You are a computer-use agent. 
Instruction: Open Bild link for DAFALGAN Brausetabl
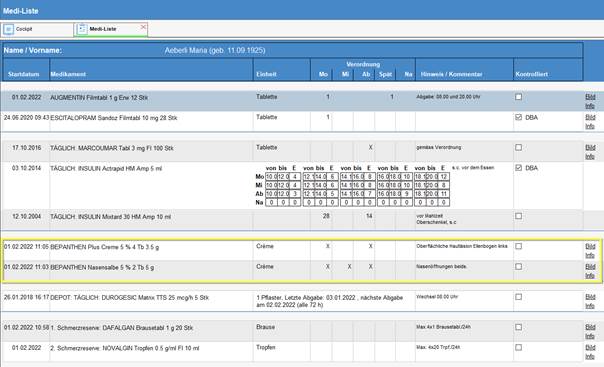point(590,327)
